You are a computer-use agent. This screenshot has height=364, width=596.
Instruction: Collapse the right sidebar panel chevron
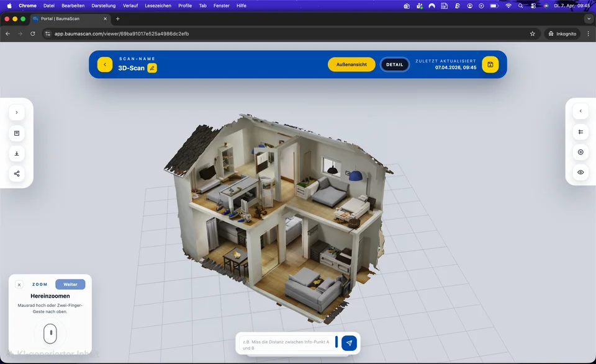(580, 111)
